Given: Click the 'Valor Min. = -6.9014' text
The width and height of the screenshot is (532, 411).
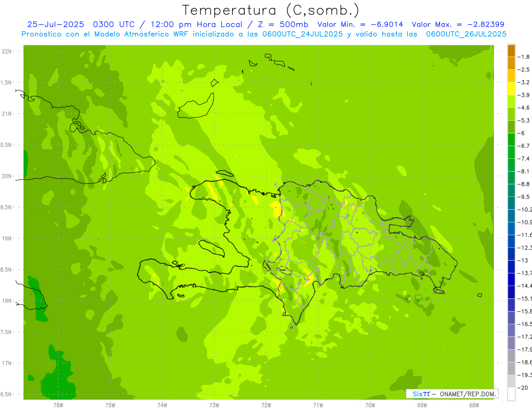Looking at the screenshot, I should [x=360, y=24].
